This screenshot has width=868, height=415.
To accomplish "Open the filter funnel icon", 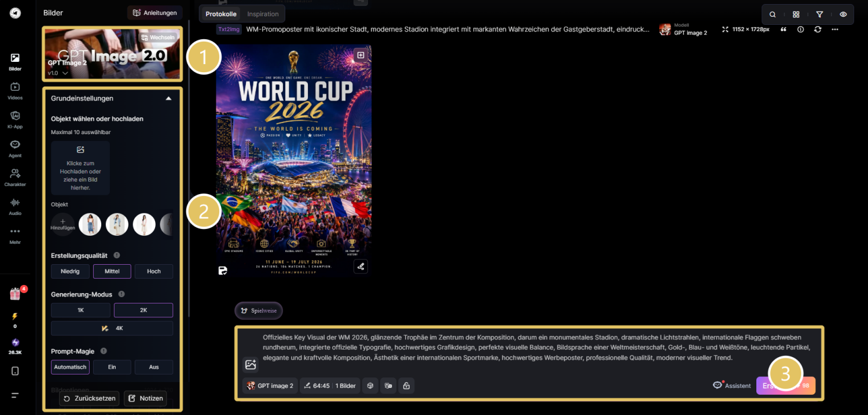I will pyautogui.click(x=819, y=14).
